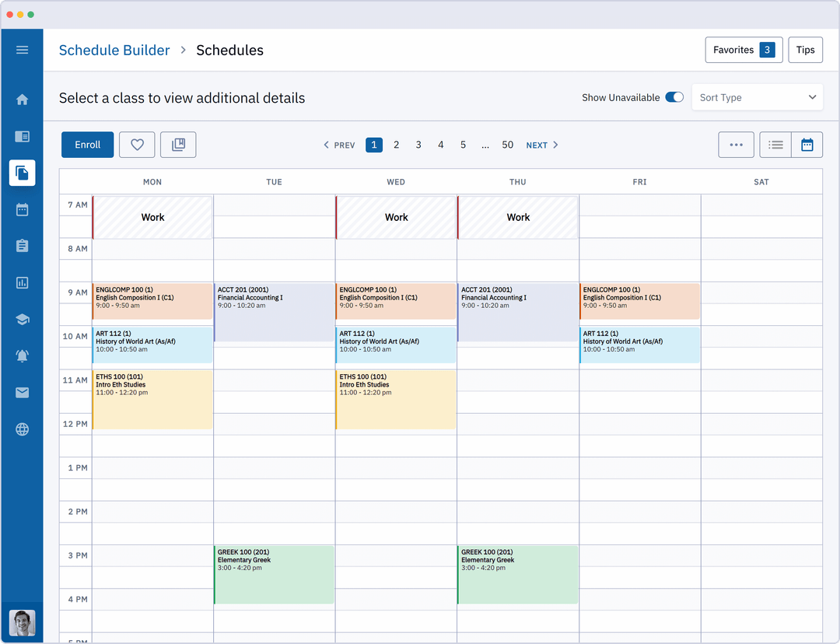Jump to schedule page 50

[x=507, y=145]
